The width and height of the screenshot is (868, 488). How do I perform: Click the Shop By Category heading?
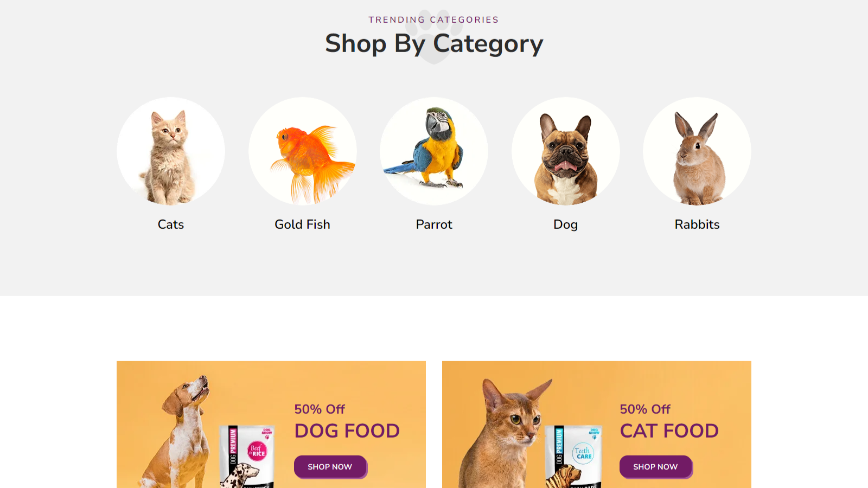click(434, 44)
